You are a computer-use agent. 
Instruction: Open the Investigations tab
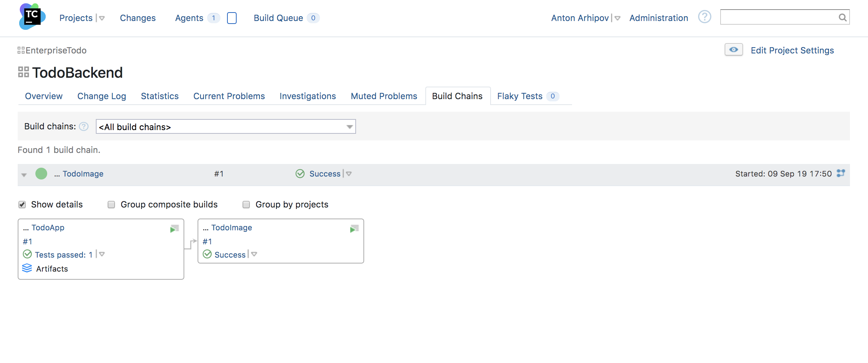[308, 96]
